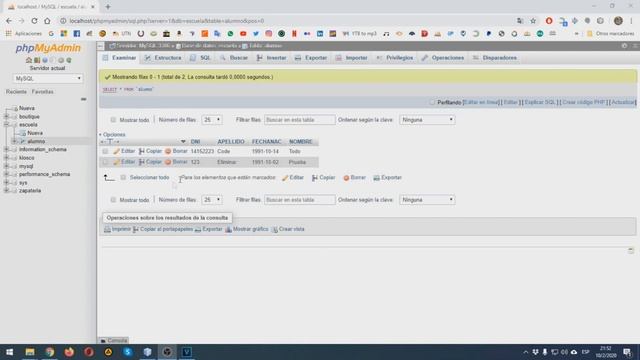Click Copiar al portapapeles
640x360 pixels.
pos(163,229)
